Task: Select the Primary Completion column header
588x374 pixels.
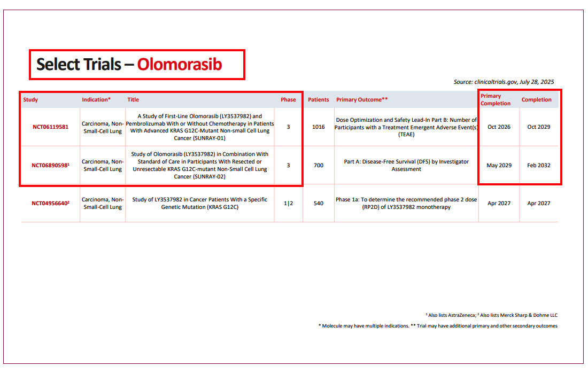Action: point(496,100)
